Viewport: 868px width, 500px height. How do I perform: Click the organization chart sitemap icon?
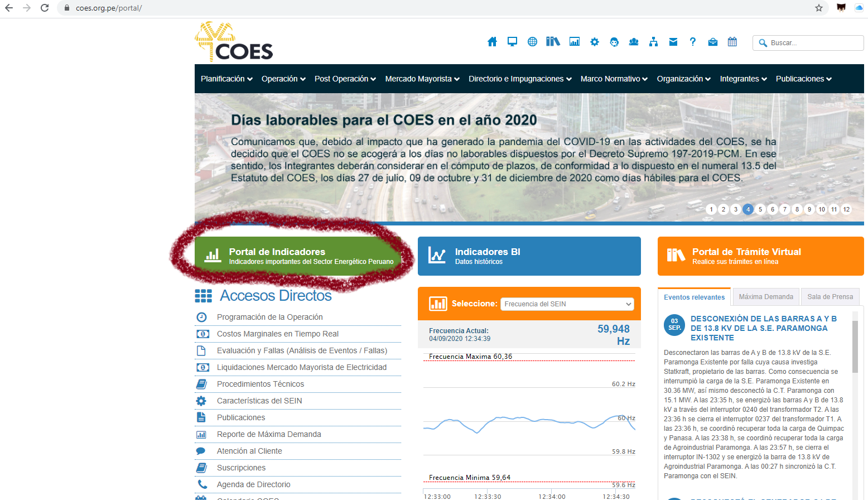coord(653,42)
